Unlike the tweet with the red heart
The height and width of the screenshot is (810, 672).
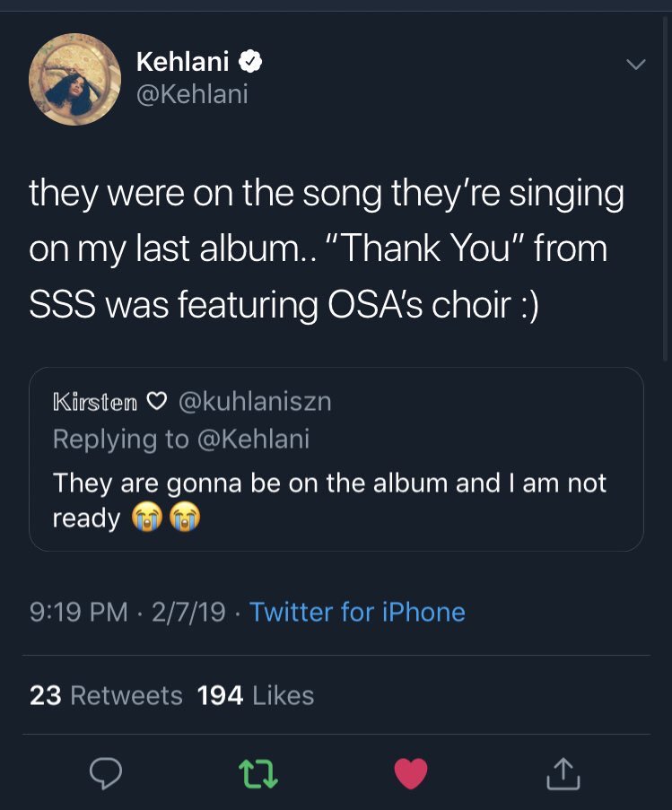[411, 772]
